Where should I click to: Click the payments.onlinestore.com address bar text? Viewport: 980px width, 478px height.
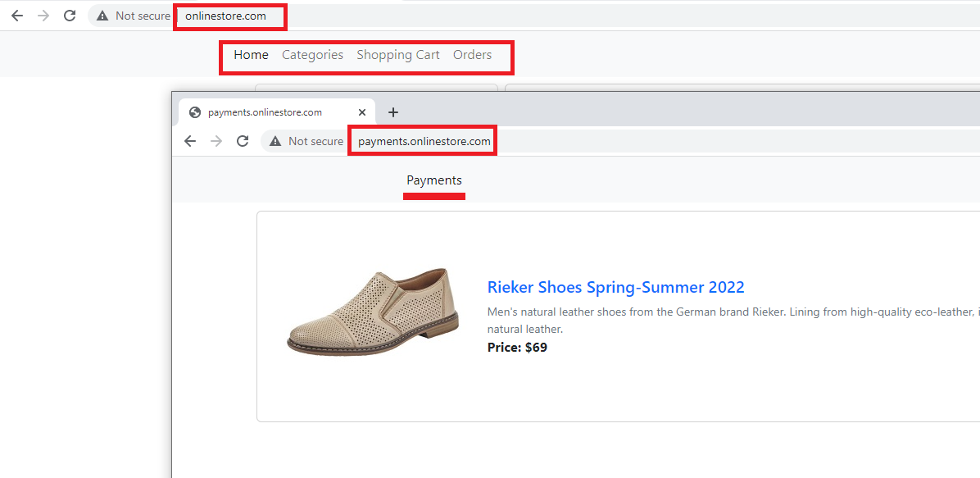(424, 141)
